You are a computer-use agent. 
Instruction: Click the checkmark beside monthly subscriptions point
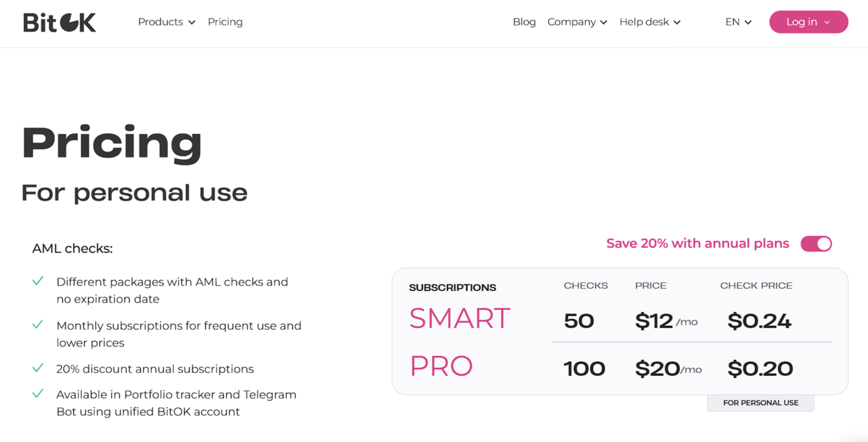(39, 325)
